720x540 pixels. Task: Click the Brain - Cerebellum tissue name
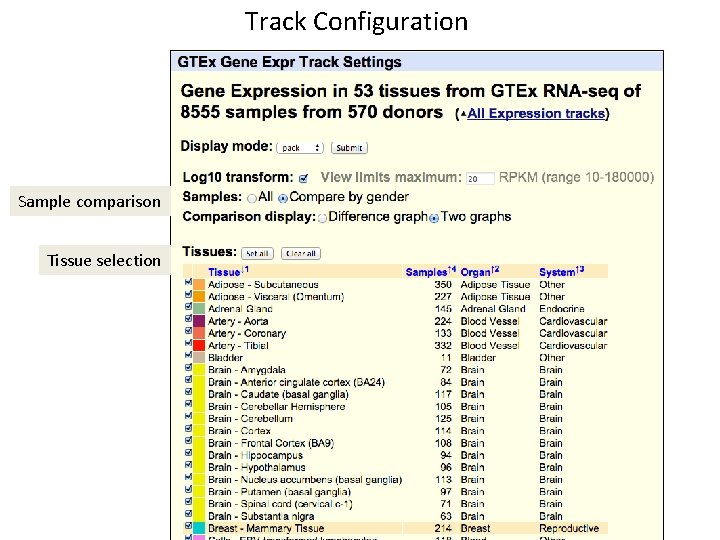point(250,419)
